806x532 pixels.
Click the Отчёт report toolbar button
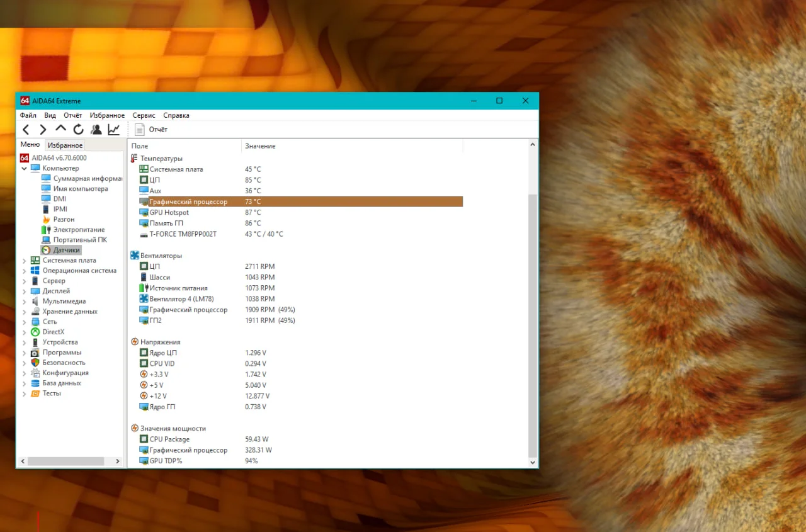tap(151, 130)
